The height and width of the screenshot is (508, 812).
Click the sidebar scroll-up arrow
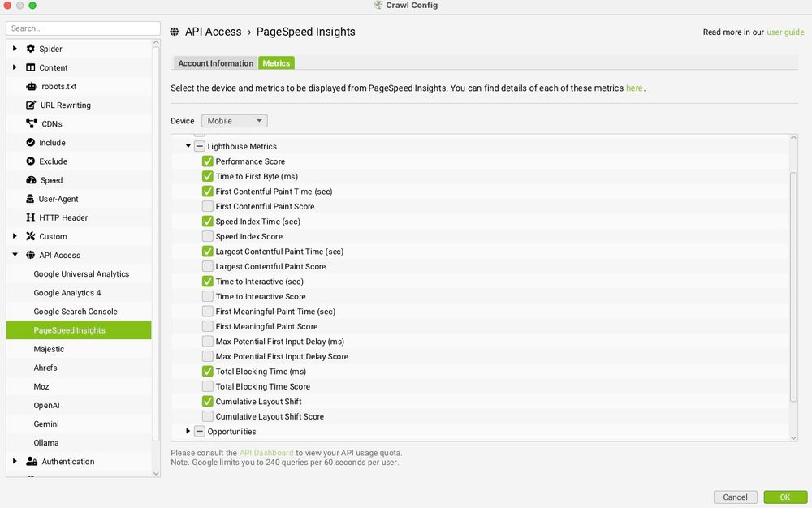point(156,42)
